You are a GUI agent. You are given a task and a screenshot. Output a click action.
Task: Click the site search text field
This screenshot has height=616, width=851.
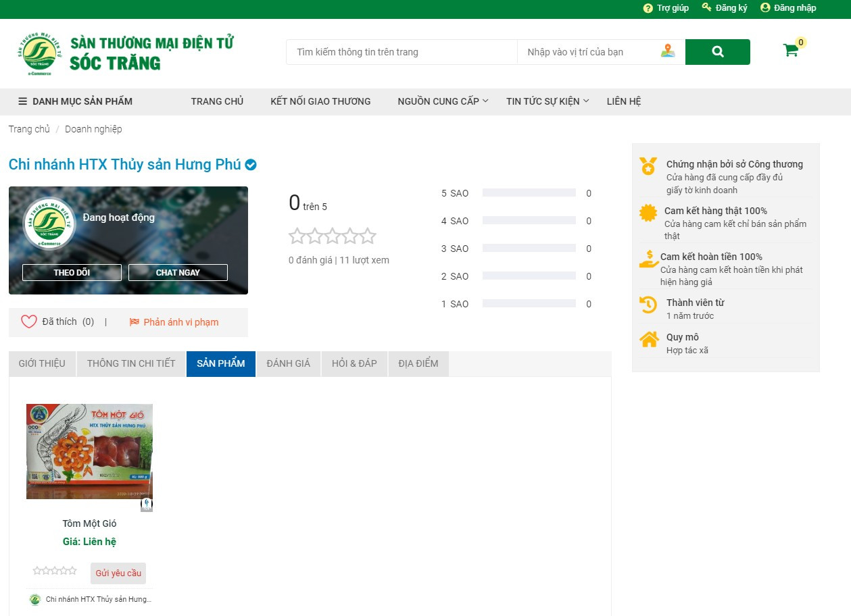pyautogui.click(x=402, y=52)
